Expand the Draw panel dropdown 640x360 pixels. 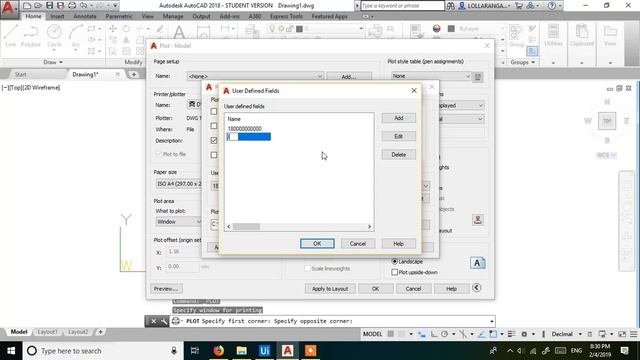[53, 62]
